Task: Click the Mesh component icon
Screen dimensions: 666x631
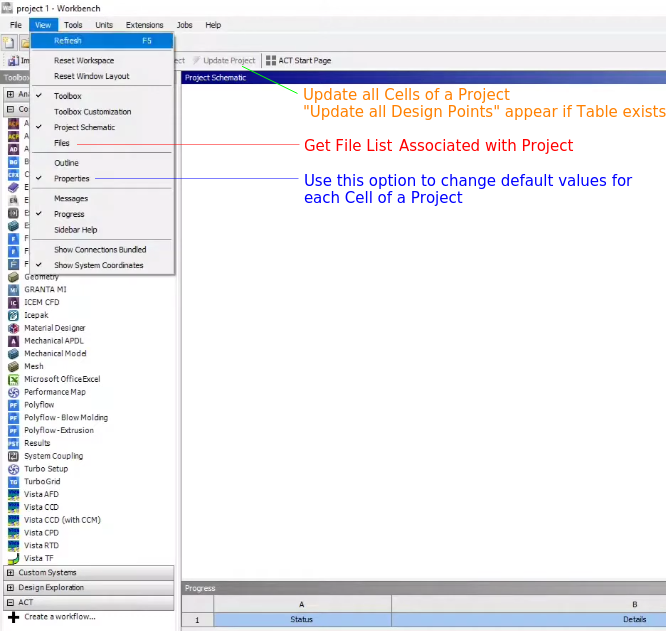Action: coord(14,367)
